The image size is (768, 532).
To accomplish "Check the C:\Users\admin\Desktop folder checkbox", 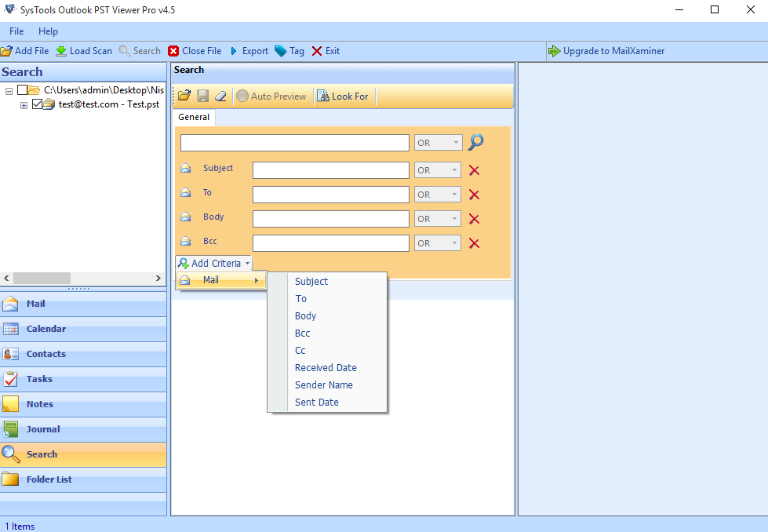I will [x=22, y=90].
